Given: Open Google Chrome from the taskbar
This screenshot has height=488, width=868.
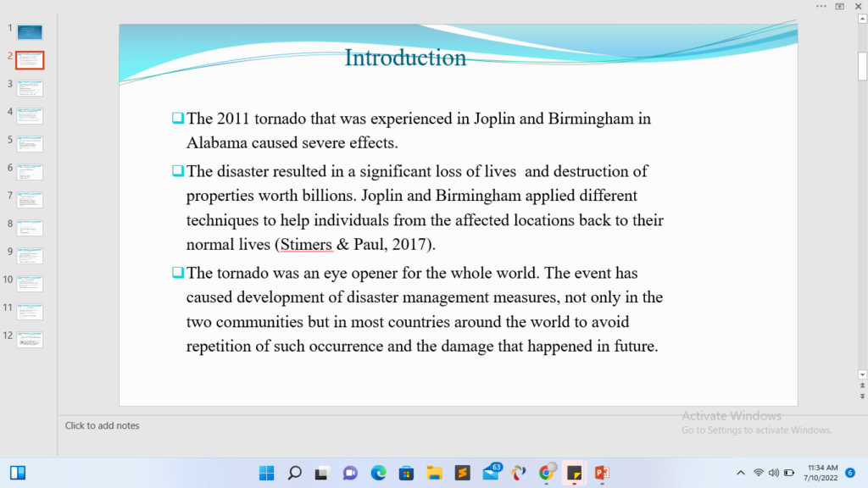Looking at the screenshot, I should point(547,473).
